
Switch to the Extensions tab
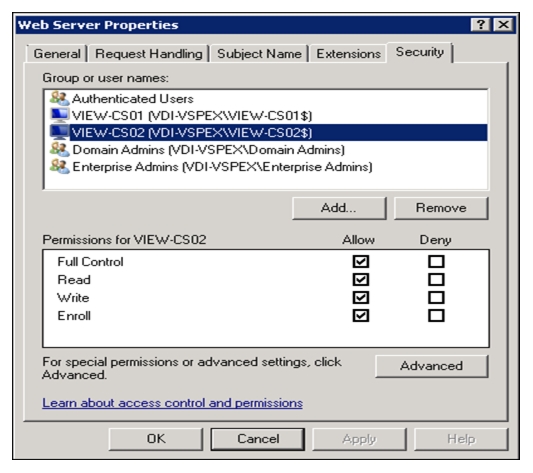348,54
